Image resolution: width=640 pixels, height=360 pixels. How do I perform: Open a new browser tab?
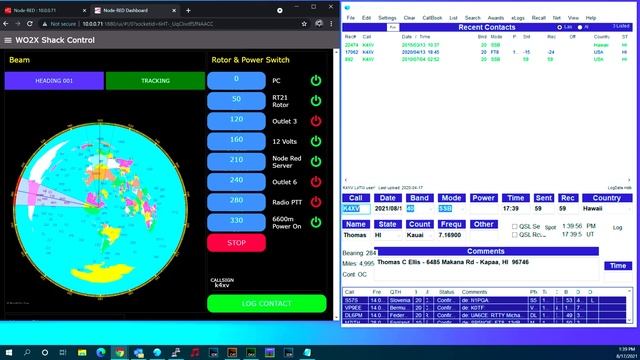[x=188, y=10]
